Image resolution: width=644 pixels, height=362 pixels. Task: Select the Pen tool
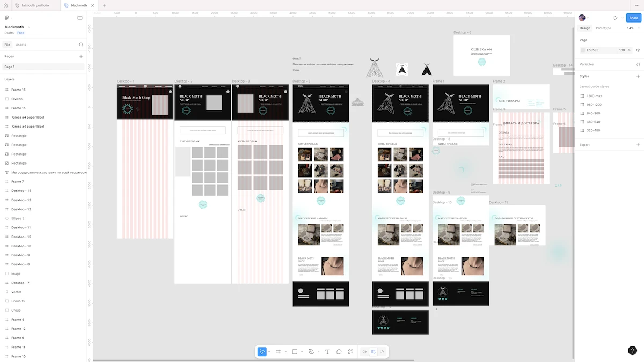point(311,352)
